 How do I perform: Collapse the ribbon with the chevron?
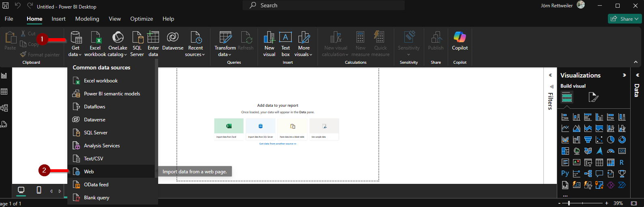tap(636, 62)
